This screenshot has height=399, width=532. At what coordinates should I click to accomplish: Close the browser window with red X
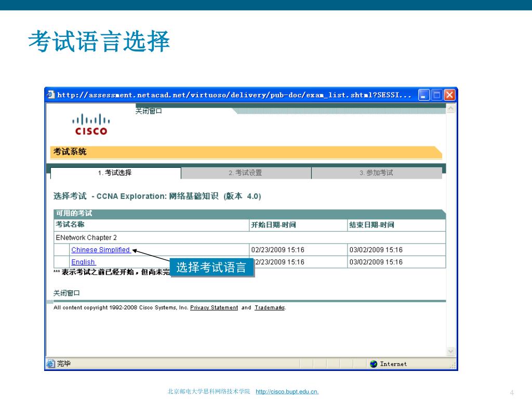pos(449,95)
